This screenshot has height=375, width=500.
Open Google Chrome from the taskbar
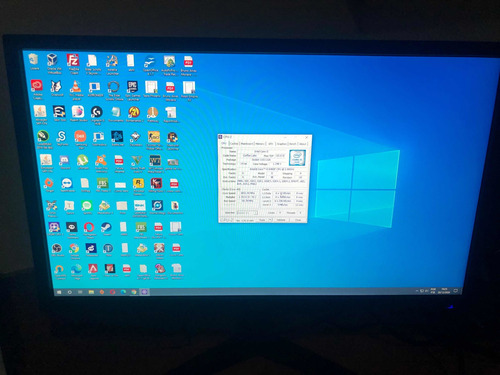(x=134, y=292)
